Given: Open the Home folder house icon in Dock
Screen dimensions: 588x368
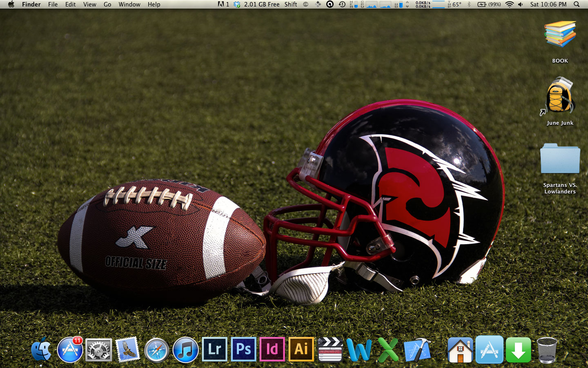Looking at the screenshot, I should pos(460,350).
